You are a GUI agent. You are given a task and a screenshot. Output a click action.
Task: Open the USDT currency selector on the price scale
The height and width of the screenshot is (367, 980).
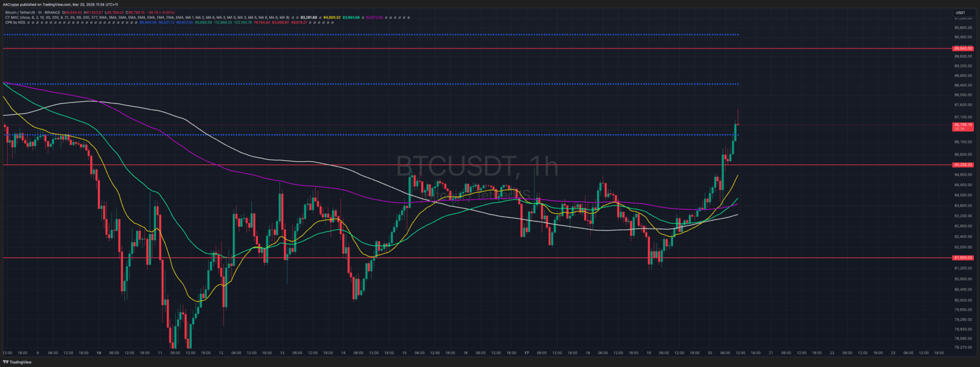[x=960, y=12]
